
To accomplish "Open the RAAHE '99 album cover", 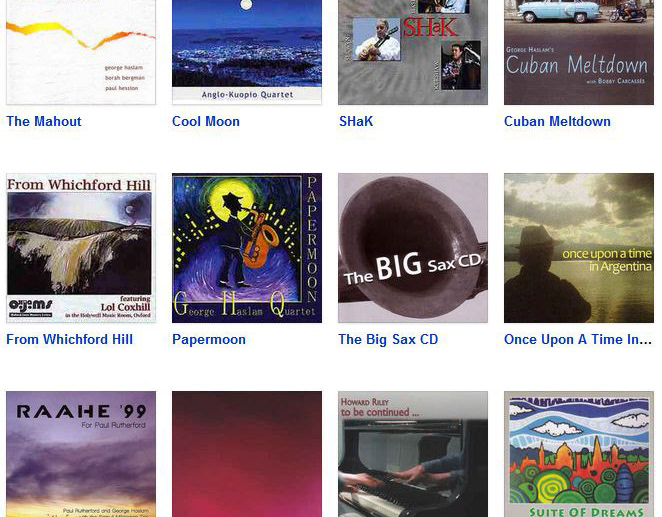I will point(81,454).
